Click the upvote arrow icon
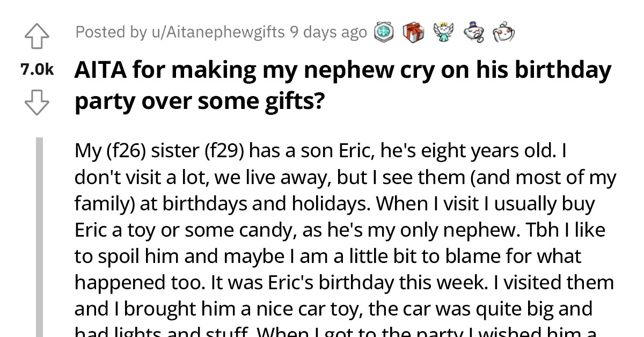This screenshot has height=337, width=644. pyautogui.click(x=37, y=36)
